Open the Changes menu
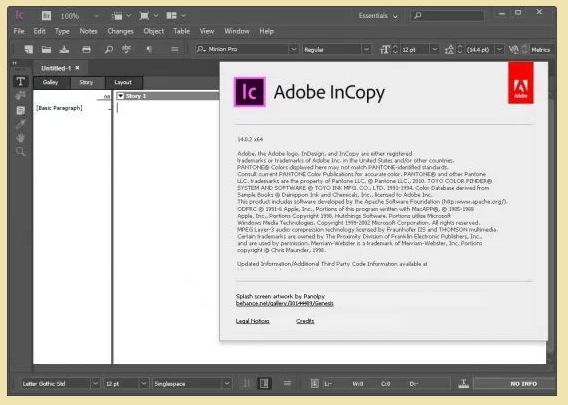The width and height of the screenshot is (568, 405). pos(120,32)
